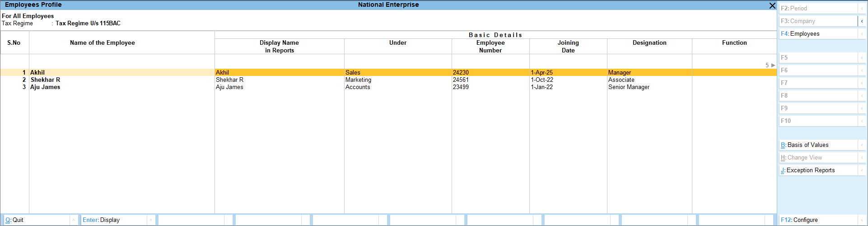The image size is (868, 226).
Task: Select the Shekhar R employee row
Action: (45, 80)
